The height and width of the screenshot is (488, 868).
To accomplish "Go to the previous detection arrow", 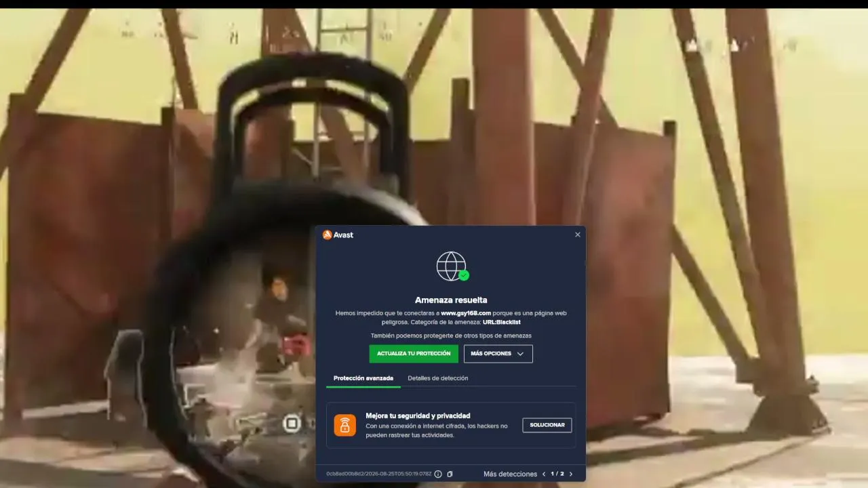I will point(544,474).
